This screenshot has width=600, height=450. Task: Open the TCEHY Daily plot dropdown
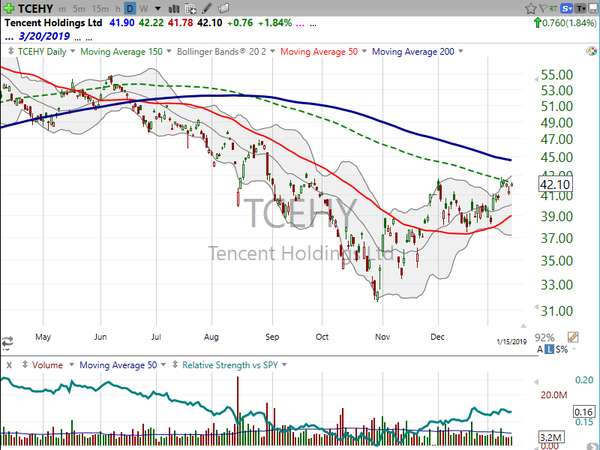73,51
